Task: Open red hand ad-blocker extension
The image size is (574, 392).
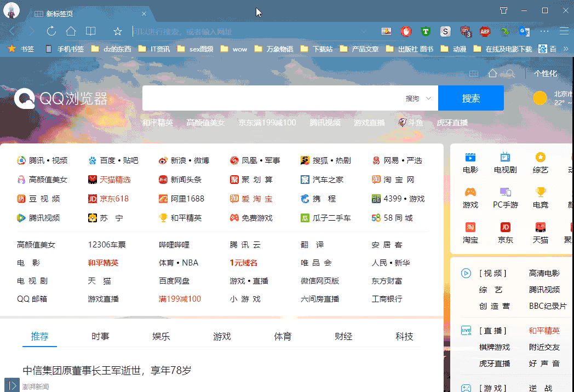Action: pos(406,31)
